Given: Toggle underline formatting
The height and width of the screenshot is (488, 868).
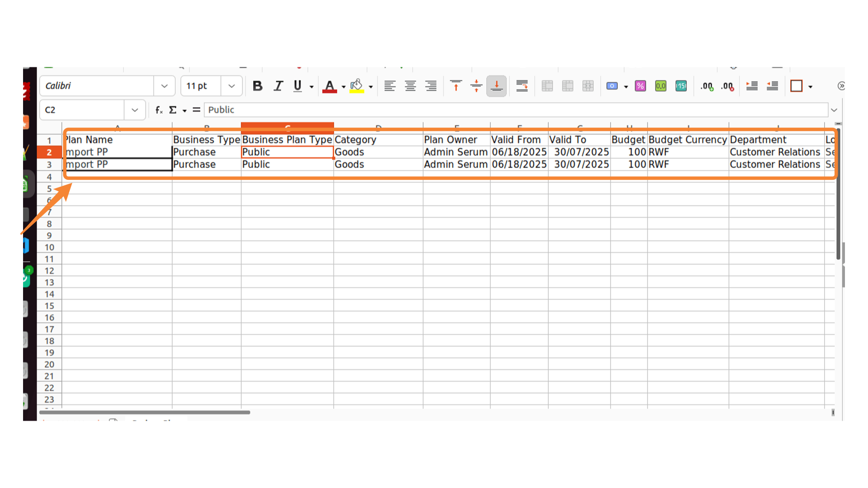Looking at the screenshot, I should point(297,86).
